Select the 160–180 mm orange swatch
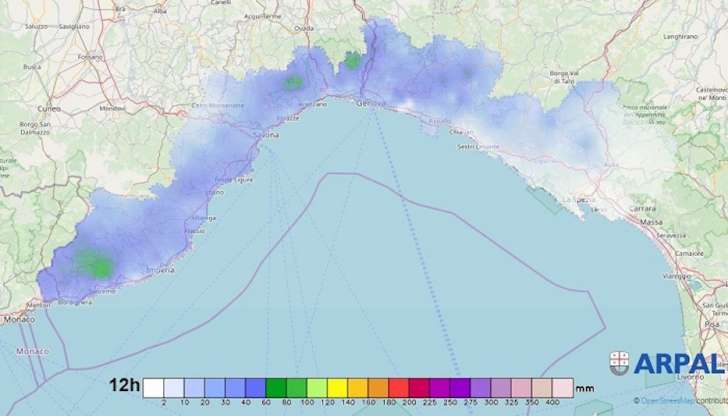 378,388
